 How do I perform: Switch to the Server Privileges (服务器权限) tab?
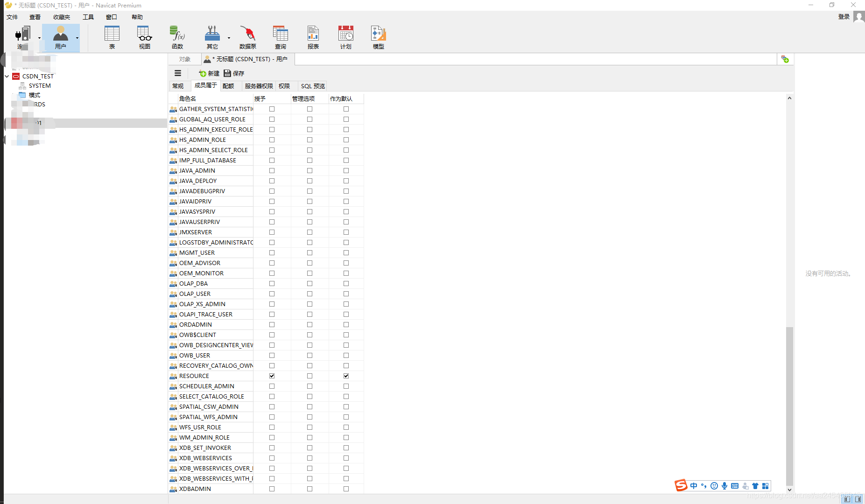click(x=259, y=86)
